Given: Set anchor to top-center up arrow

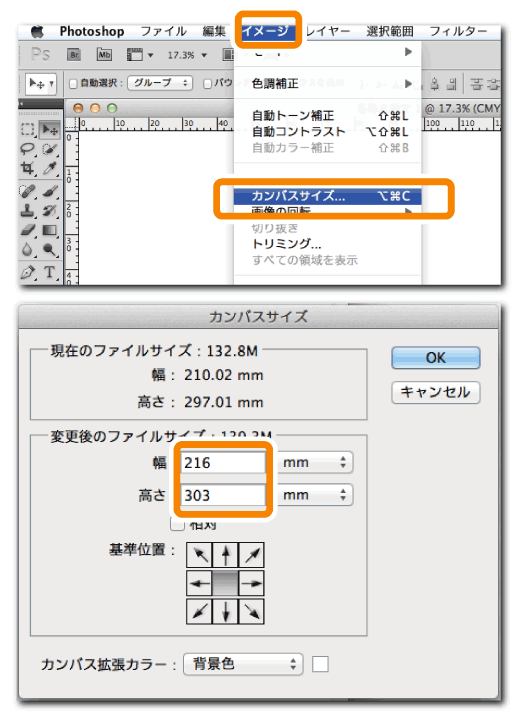Looking at the screenshot, I should tap(226, 555).
